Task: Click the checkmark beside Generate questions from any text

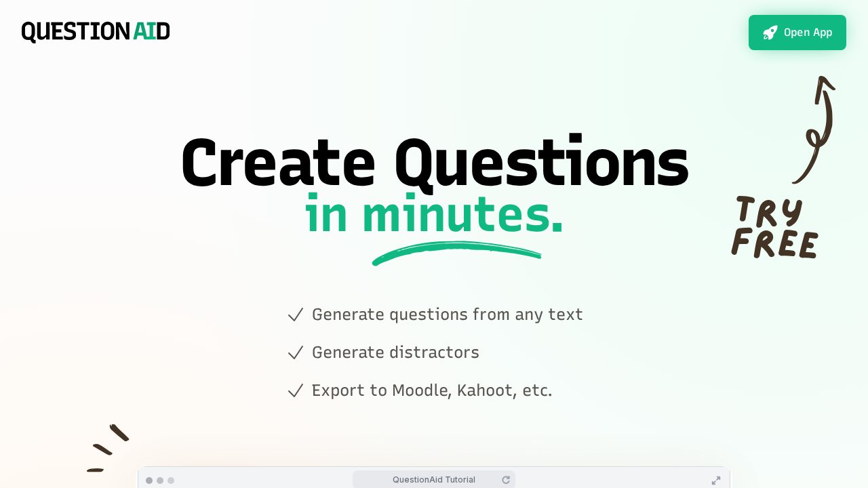Action: point(296,314)
